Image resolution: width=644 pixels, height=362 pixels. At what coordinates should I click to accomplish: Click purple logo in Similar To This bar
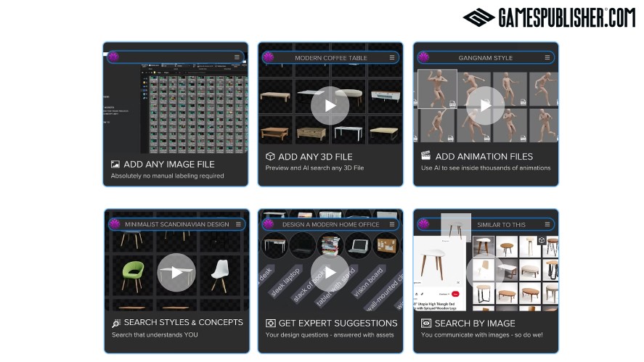(x=424, y=223)
